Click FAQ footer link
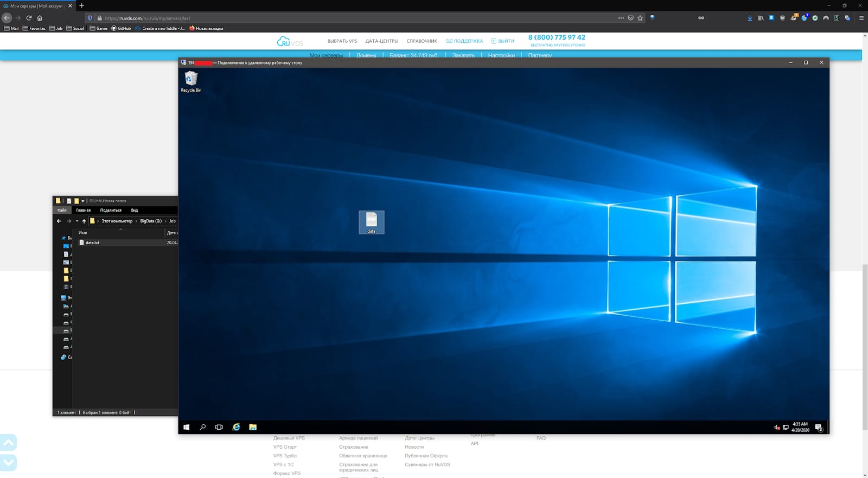 click(x=541, y=438)
